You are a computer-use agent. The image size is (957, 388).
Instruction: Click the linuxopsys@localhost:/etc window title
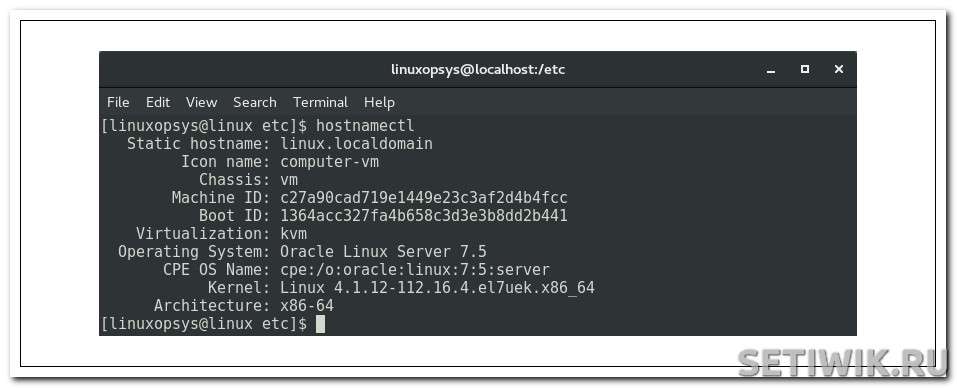click(478, 70)
